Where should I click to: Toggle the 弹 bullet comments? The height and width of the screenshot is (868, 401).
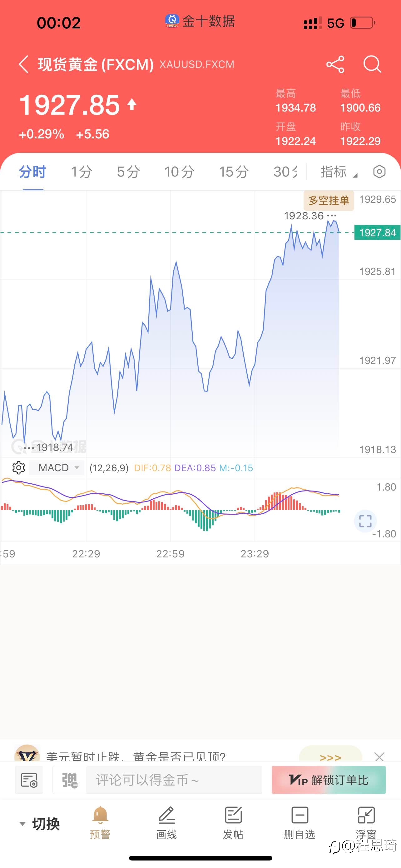70,780
